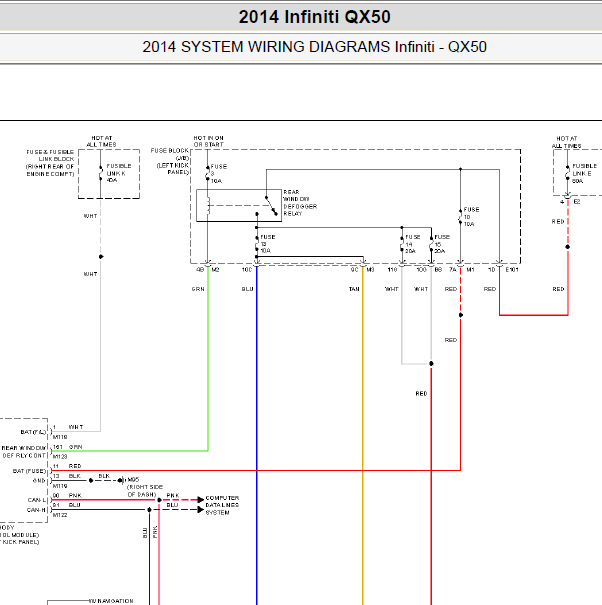Screen dimensions: 602x605
Task: Select the 'FUSE 13 10A' label
Action: click(267, 244)
